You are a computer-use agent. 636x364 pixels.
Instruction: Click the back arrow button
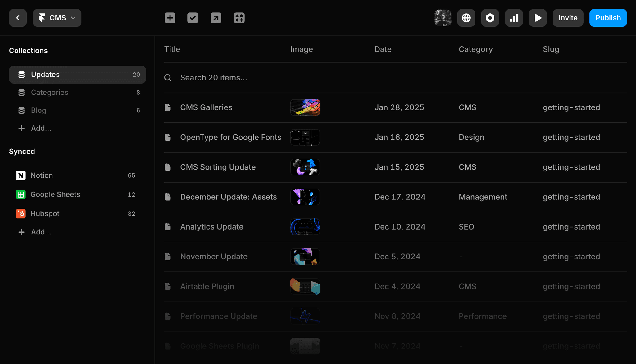point(18,18)
